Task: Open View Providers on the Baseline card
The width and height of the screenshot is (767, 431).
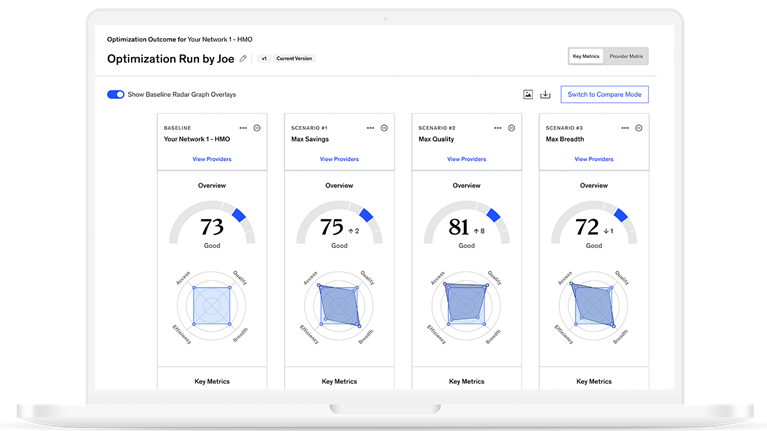Action: click(212, 159)
